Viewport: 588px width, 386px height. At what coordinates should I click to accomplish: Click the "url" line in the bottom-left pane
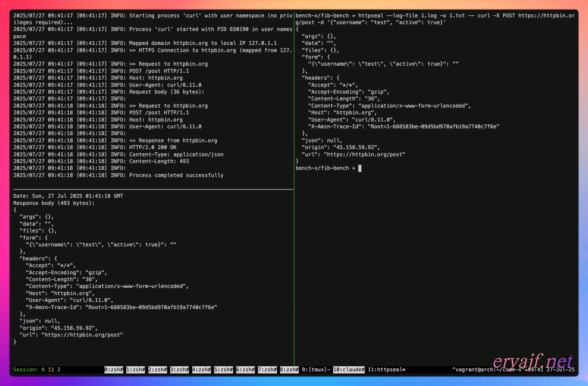pos(71,335)
